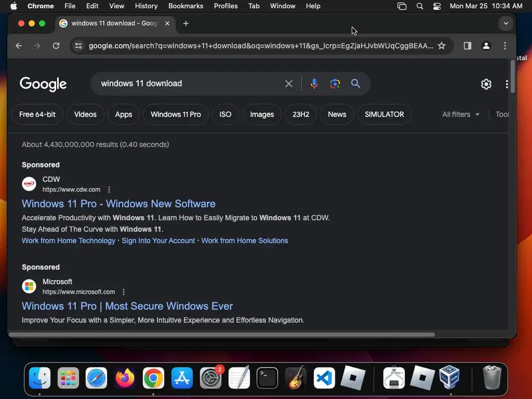Expand the tab search chevron
The image size is (532, 399).
point(506,23)
